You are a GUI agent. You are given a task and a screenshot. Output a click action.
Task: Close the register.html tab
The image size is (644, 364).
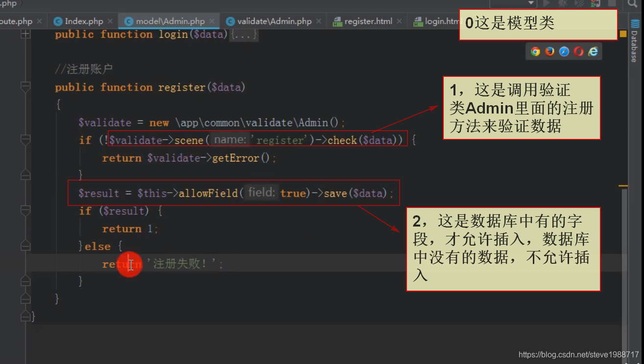[400, 22]
